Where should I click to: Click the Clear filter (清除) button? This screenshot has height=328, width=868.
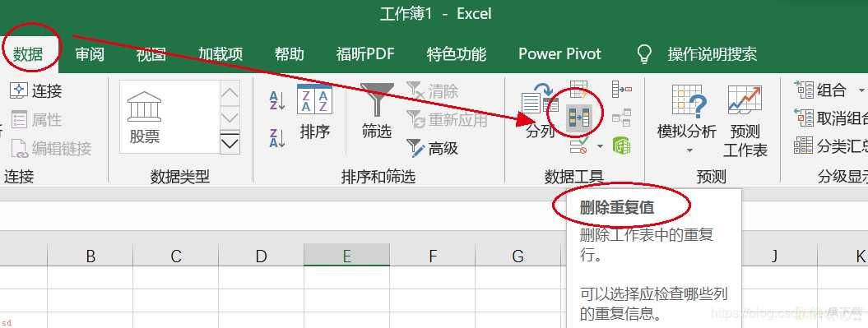click(x=432, y=90)
